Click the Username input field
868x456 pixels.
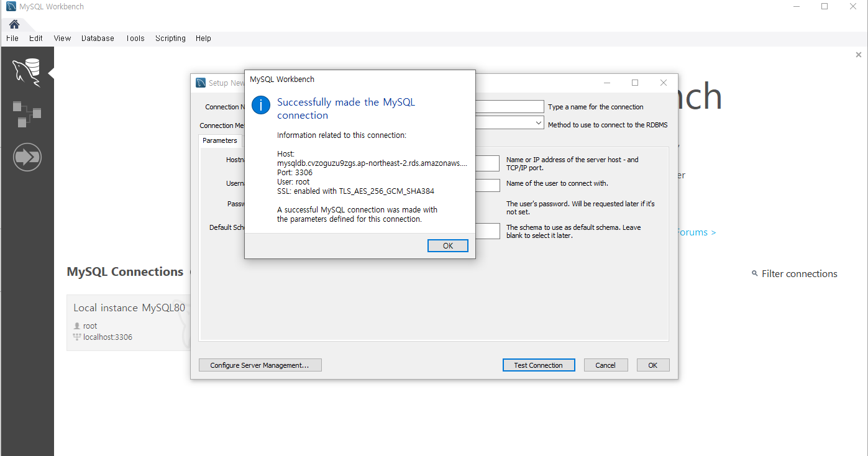[x=488, y=185]
